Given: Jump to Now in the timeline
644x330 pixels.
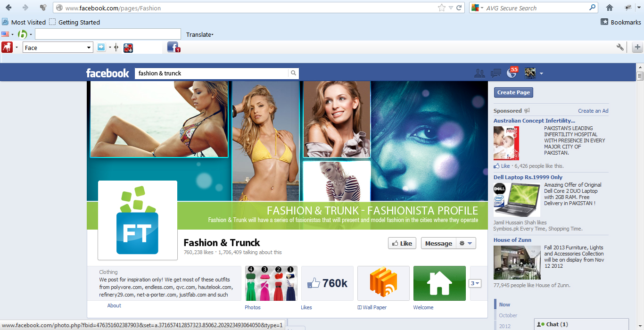Looking at the screenshot, I should tap(504, 305).
